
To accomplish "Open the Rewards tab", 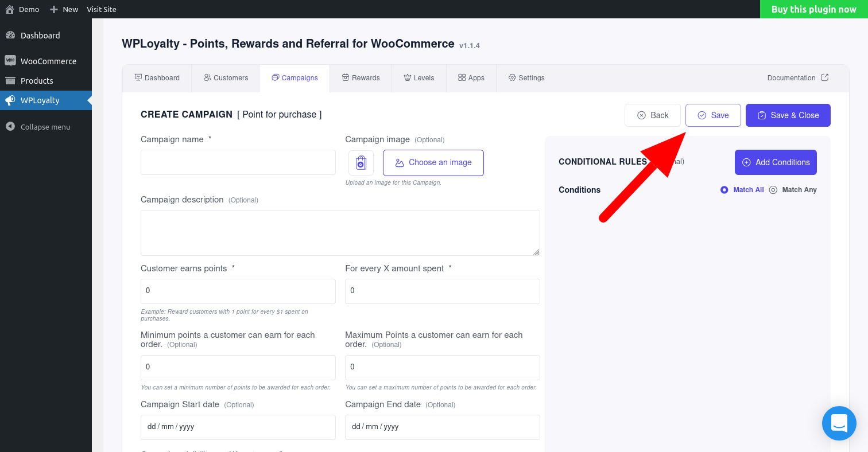I will coord(361,78).
